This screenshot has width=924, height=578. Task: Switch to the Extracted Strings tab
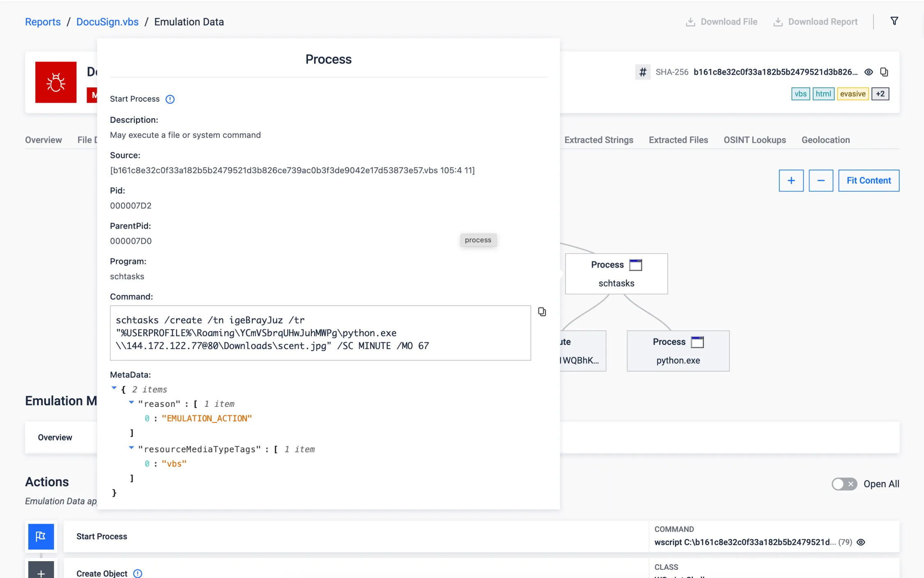(x=598, y=140)
